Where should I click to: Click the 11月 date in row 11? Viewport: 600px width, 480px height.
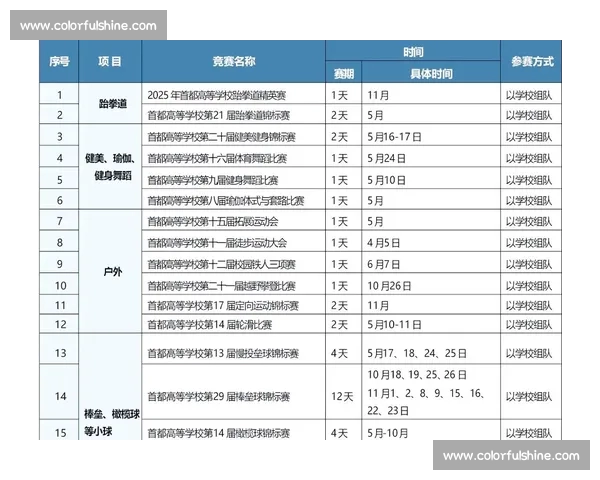tap(378, 306)
